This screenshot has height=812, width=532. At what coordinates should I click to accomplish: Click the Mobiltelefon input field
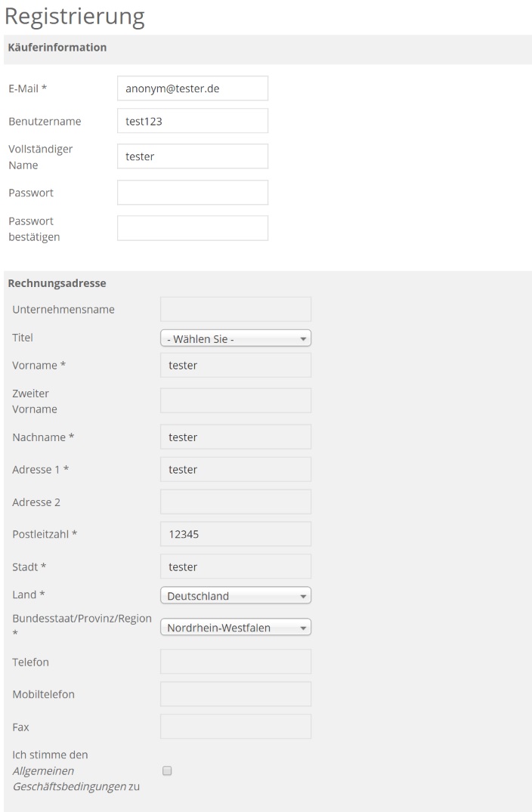236,694
